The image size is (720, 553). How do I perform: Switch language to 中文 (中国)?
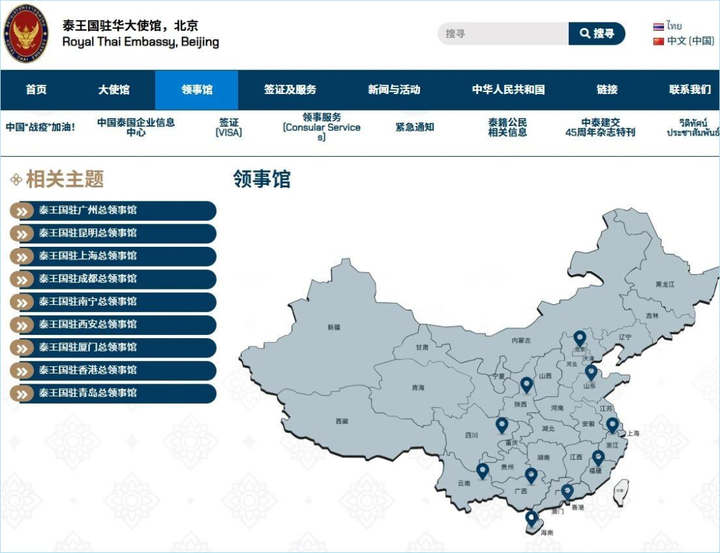click(683, 41)
